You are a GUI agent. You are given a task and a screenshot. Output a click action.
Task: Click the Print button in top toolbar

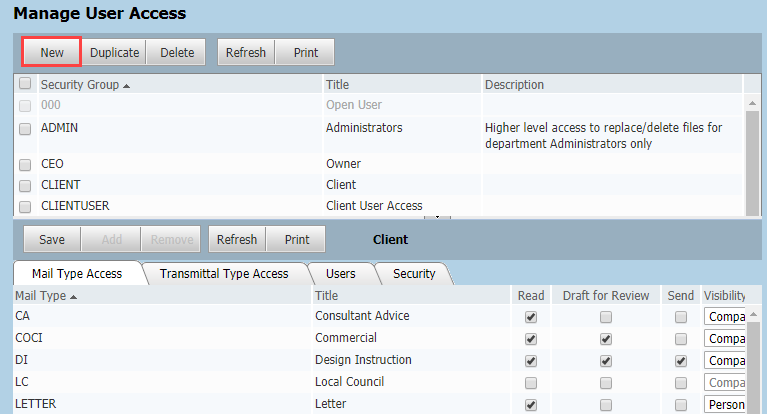pos(305,52)
